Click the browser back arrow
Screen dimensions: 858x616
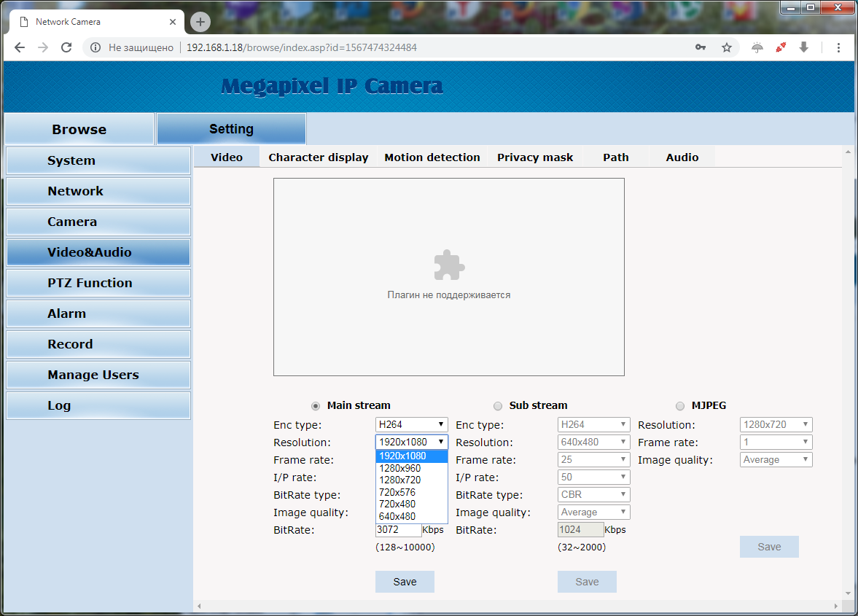(x=20, y=47)
